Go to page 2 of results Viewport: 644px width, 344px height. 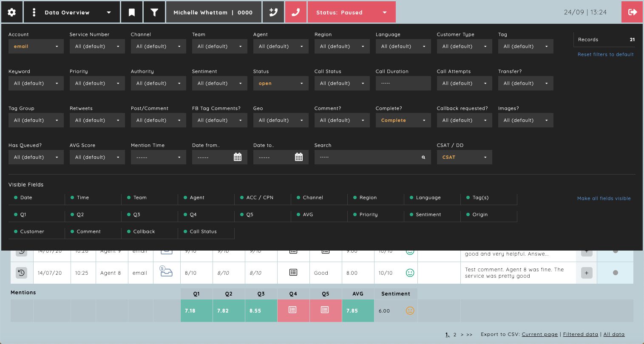pos(455,335)
